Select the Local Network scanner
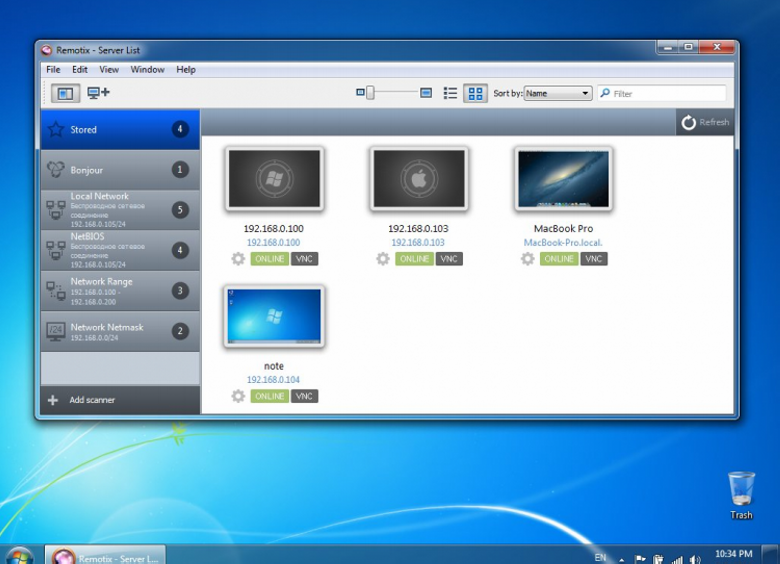Image resolution: width=780 pixels, height=564 pixels. pyautogui.click(x=120, y=210)
